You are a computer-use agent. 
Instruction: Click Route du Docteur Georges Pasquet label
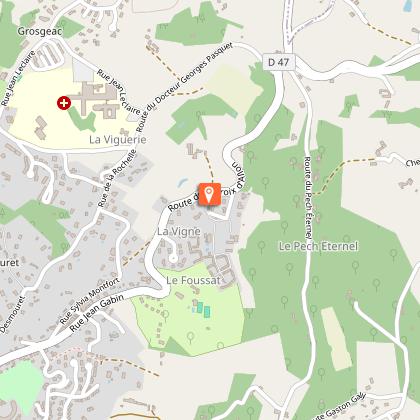point(184,87)
